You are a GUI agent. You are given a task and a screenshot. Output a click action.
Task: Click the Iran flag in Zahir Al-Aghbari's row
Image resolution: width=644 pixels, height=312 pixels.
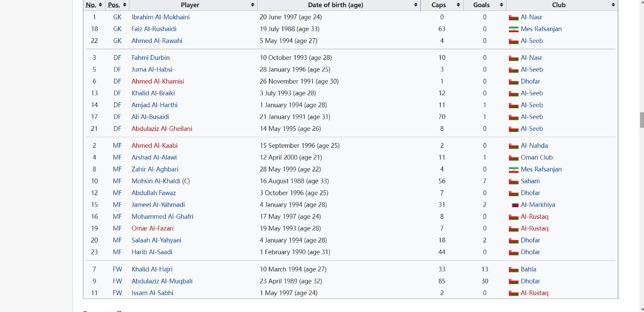514,170
